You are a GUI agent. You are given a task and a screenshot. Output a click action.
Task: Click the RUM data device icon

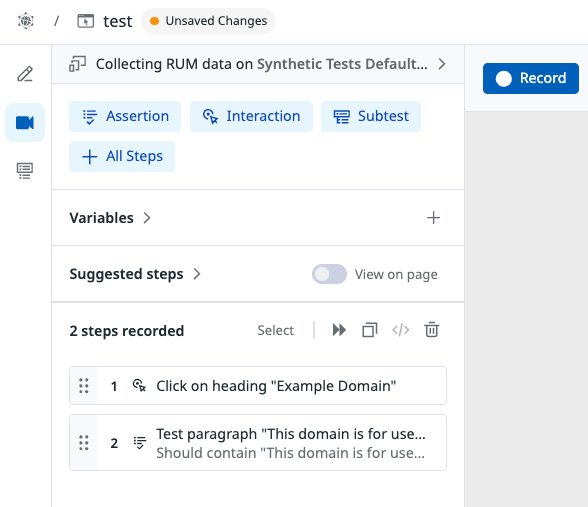[x=78, y=64]
